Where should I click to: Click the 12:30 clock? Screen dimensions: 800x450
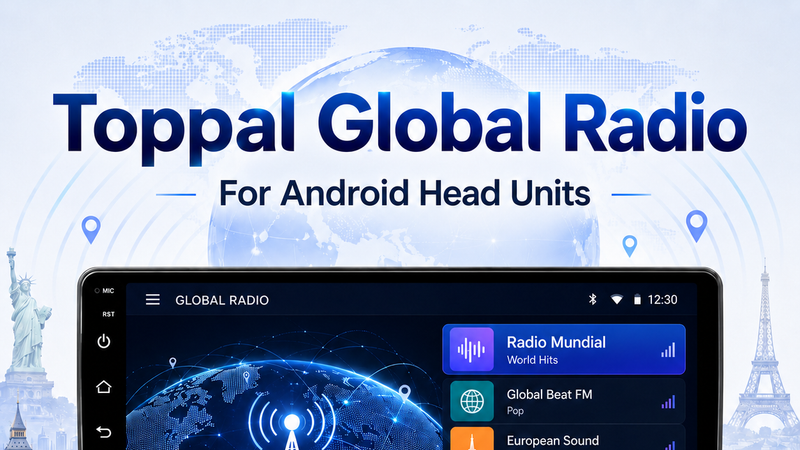662,299
